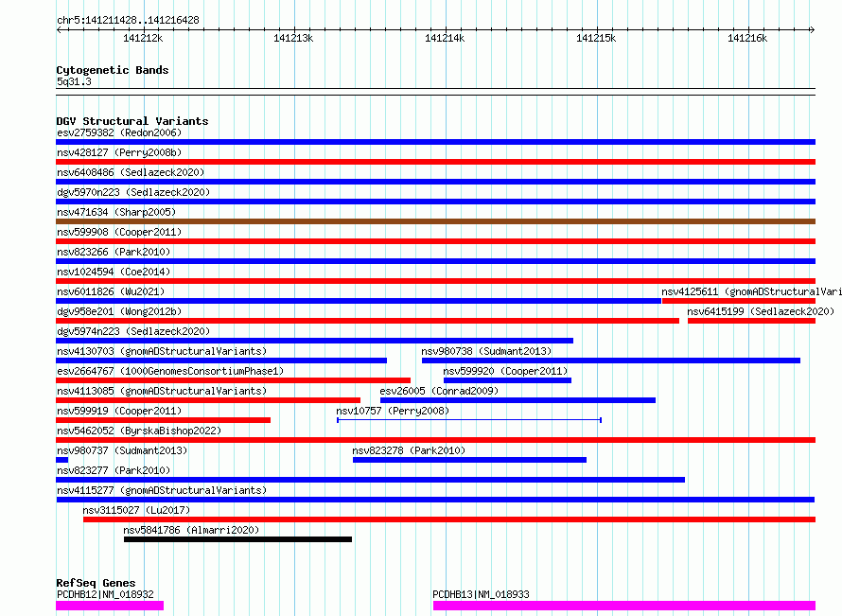
Task: Click the PCDHB12|NM_018932 gene label
Action: point(105,594)
